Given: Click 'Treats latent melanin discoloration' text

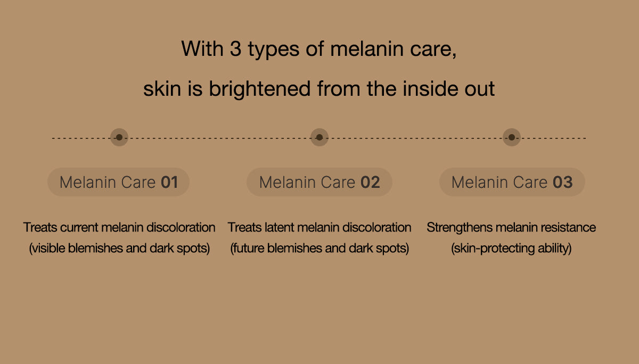Looking at the screenshot, I should (319, 227).
